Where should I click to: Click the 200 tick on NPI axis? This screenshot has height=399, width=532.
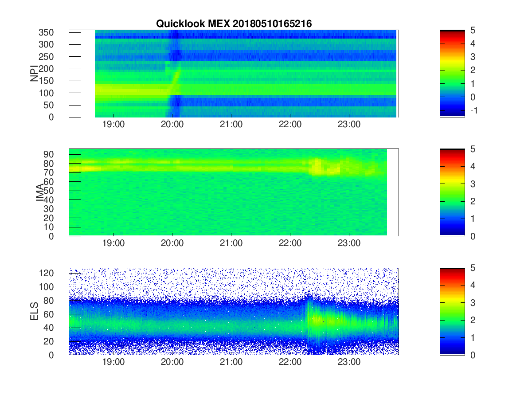46,69
